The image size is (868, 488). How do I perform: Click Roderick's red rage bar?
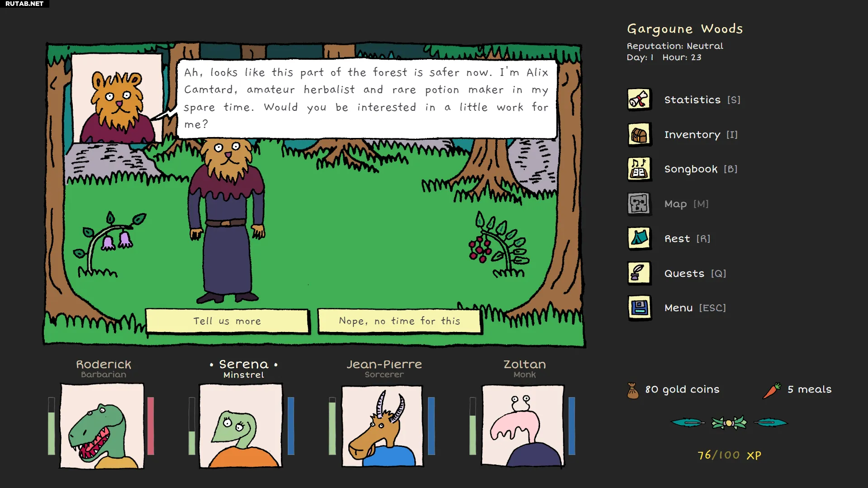pos(151,426)
